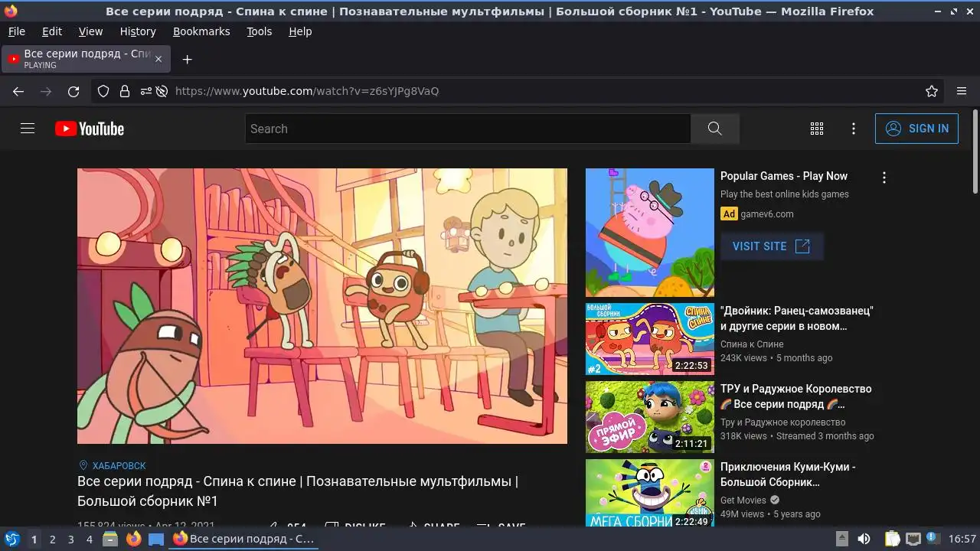Open the Get Movies channel name

(x=743, y=500)
